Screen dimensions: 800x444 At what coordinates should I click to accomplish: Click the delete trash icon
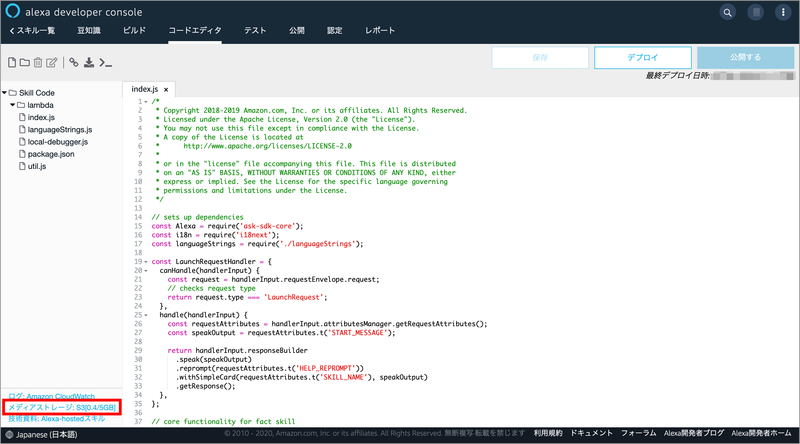click(x=38, y=62)
